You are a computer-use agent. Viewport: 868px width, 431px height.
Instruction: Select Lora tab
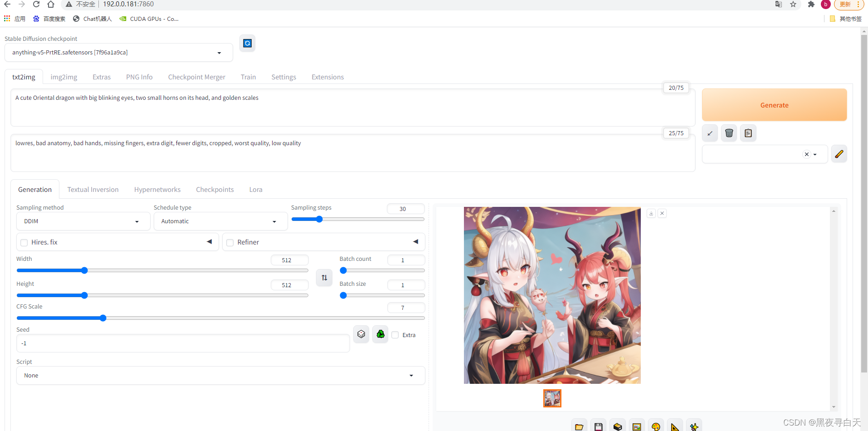pyautogui.click(x=256, y=190)
